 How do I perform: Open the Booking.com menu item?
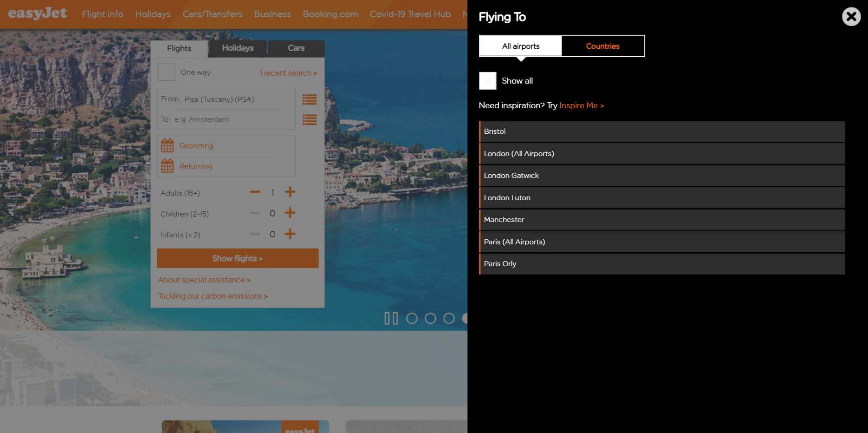(x=331, y=14)
